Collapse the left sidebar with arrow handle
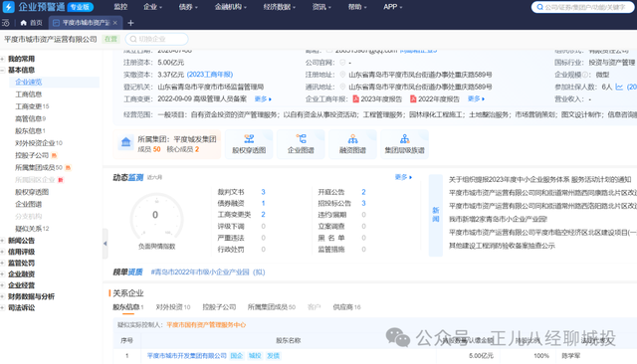The image size is (637, 364). [x=106, y=244]
